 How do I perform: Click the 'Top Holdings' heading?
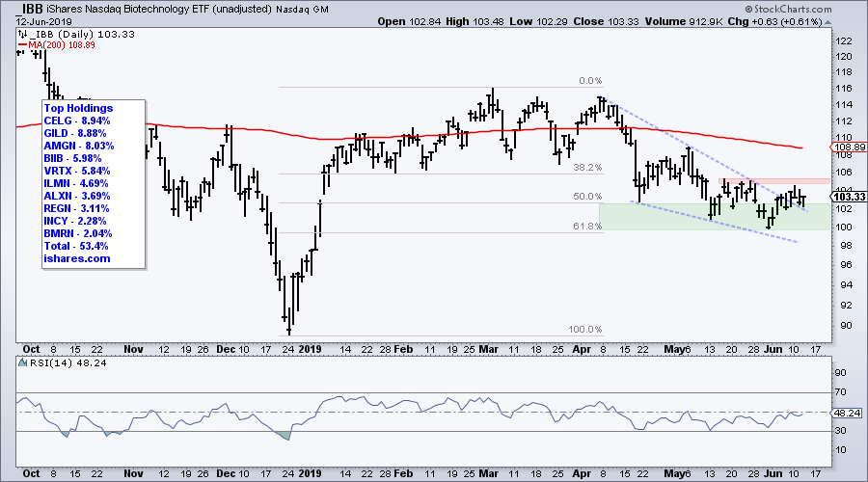[79, 108]
